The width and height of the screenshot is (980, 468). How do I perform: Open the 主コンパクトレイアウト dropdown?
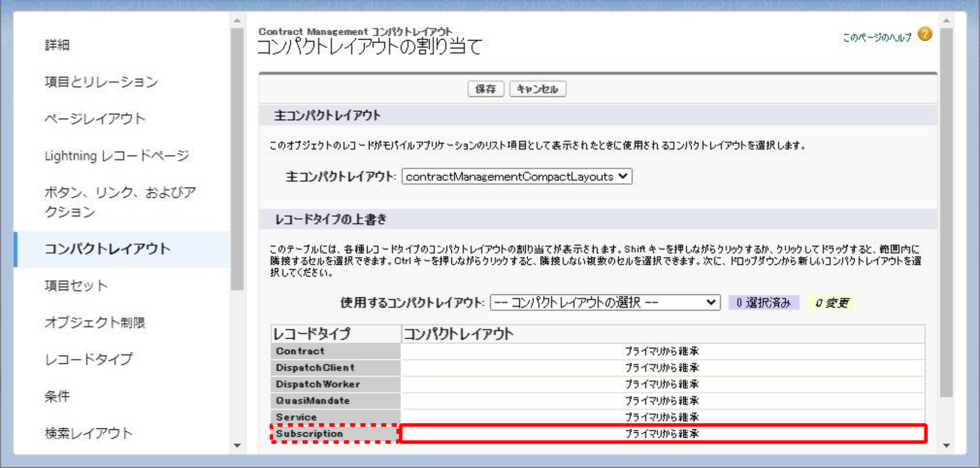tap(516, 177)
